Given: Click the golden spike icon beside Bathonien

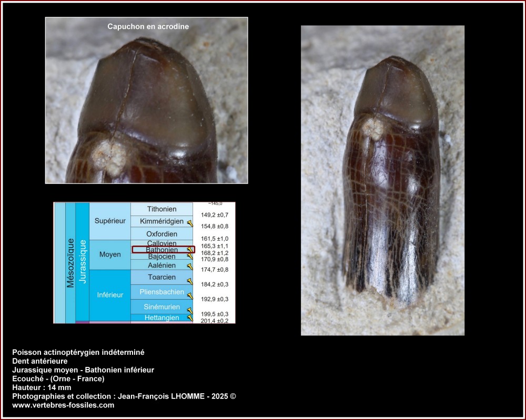Looking at the screenshot, I should (x=189, y=250).
